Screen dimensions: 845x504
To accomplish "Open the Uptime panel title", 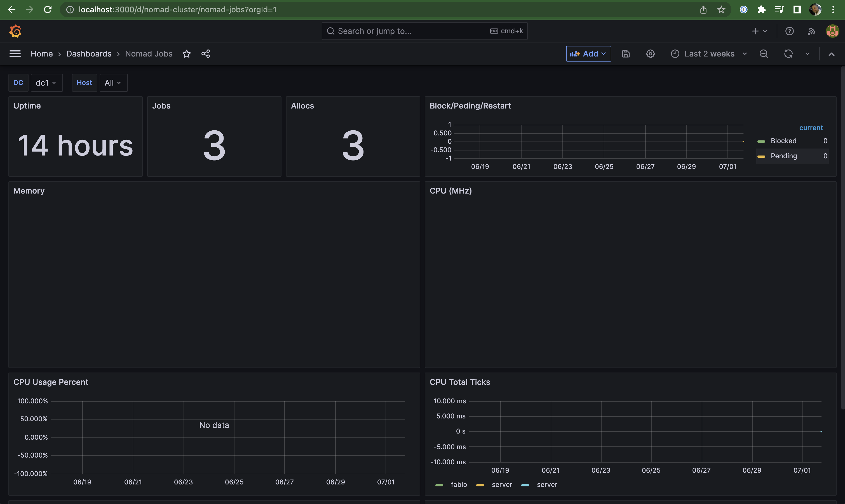I will click(x=27, y=106).
